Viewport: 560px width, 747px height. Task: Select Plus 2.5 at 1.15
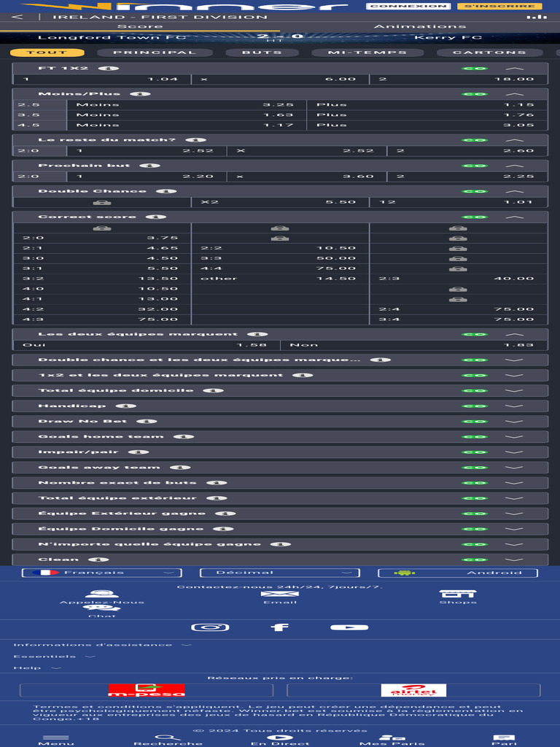[427, 105]
